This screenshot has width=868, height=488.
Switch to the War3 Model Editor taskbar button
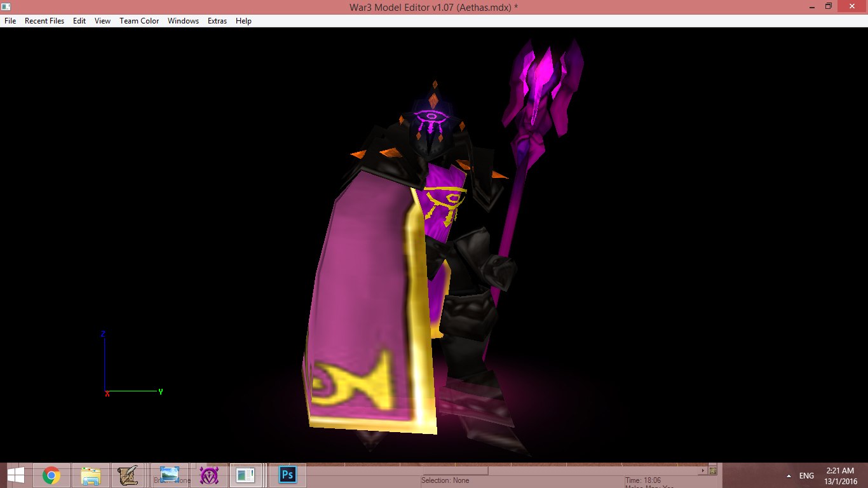click(x=245, y=475)
